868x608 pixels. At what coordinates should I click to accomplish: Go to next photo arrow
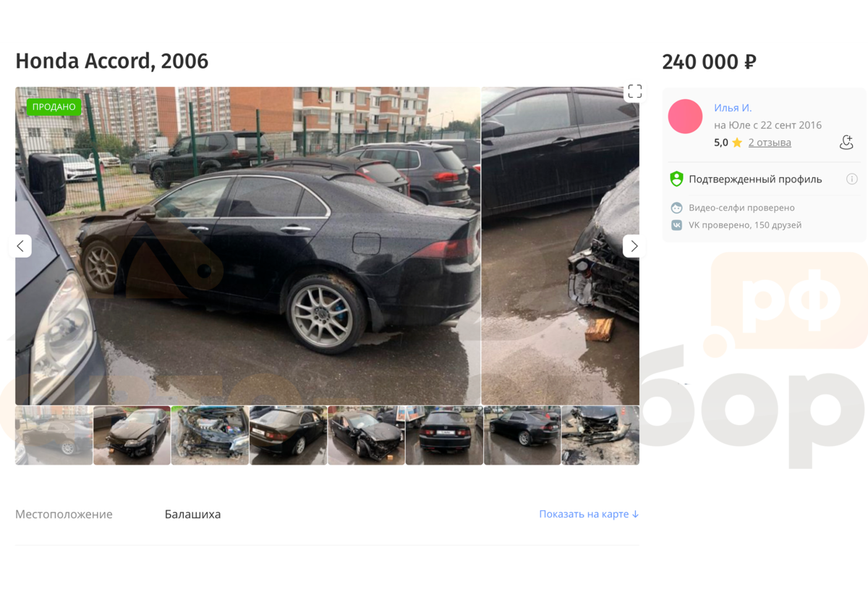point(634,246)
